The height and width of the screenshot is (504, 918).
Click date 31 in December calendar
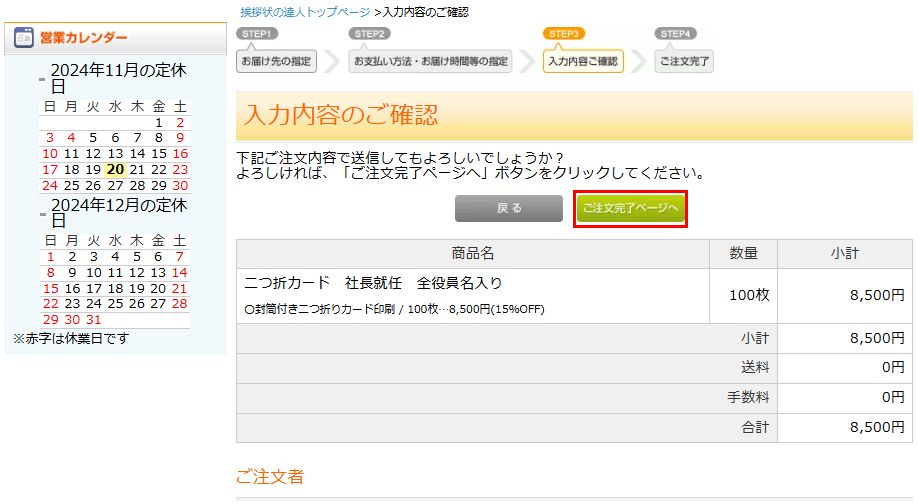click(x=94, y=320)
